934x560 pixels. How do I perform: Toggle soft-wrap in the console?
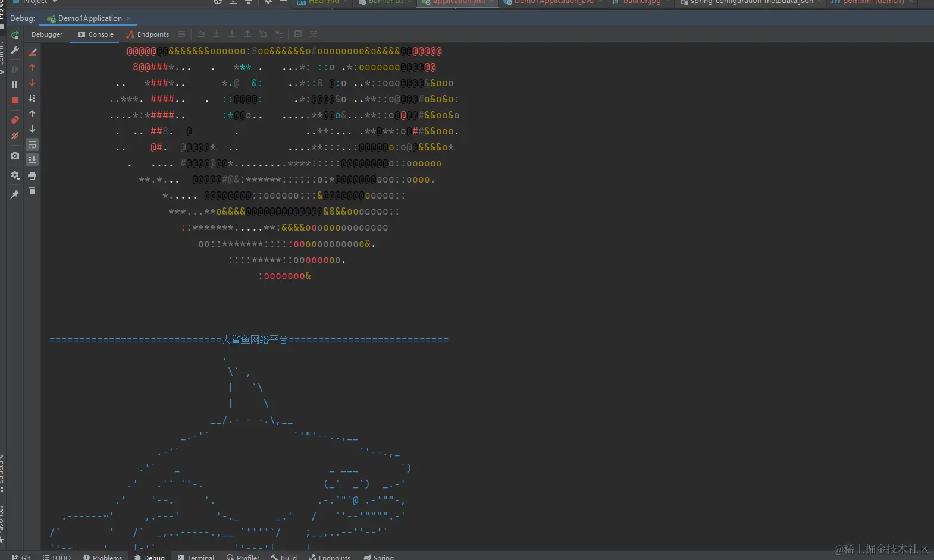point(32,144)
